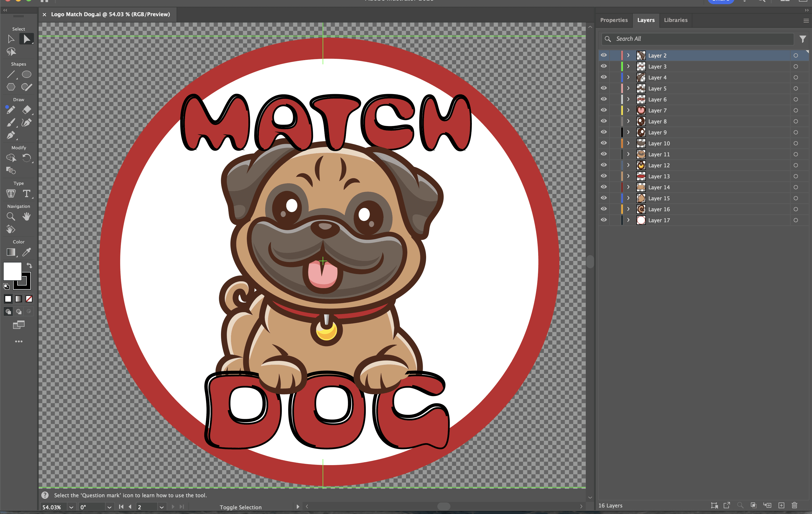Open the Libraries tab
Screen dimensions: 812x514
(x=675, y=20)
